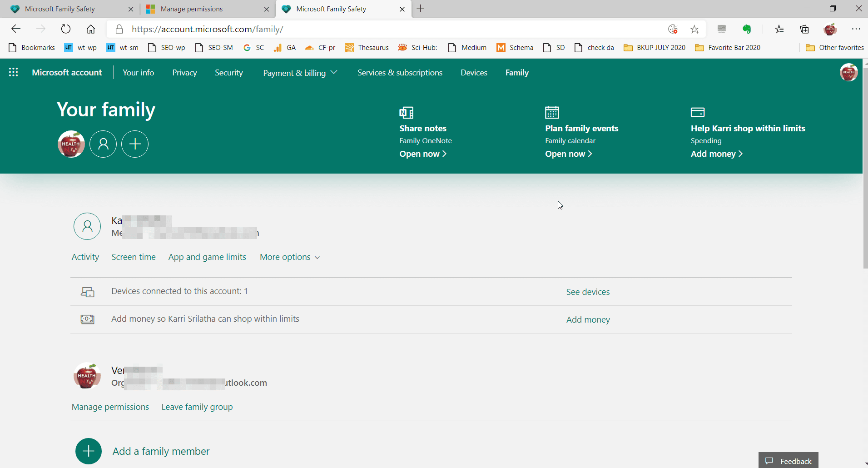Add page to favorites with star icon

click(x=694, y=29)
